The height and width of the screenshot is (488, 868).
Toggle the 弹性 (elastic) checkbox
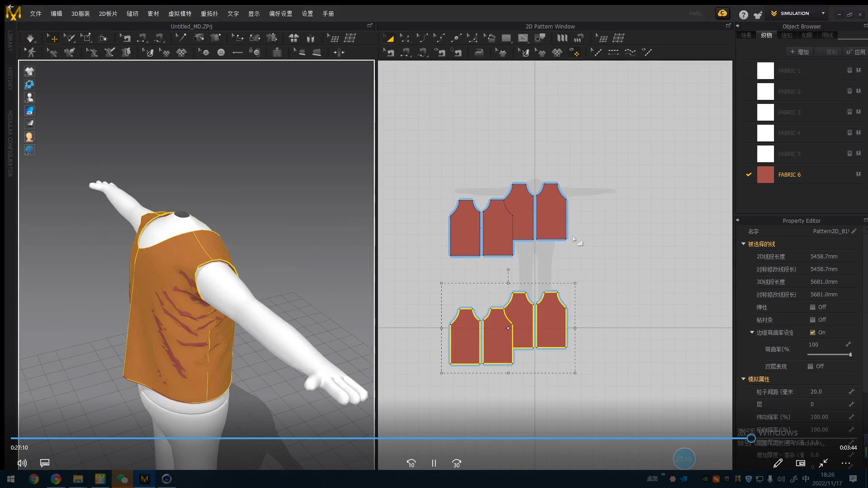click(812, 307)
